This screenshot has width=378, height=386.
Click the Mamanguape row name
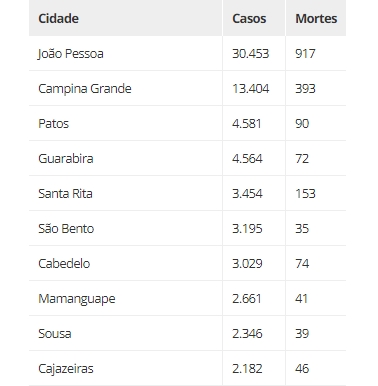(77, 299)
